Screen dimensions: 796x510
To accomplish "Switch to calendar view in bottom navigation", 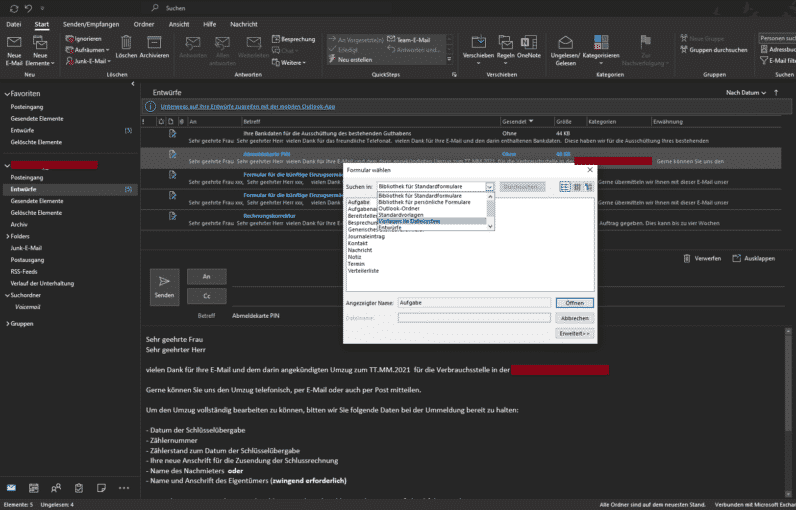I will pyautogui.click(x=33, y=488).
